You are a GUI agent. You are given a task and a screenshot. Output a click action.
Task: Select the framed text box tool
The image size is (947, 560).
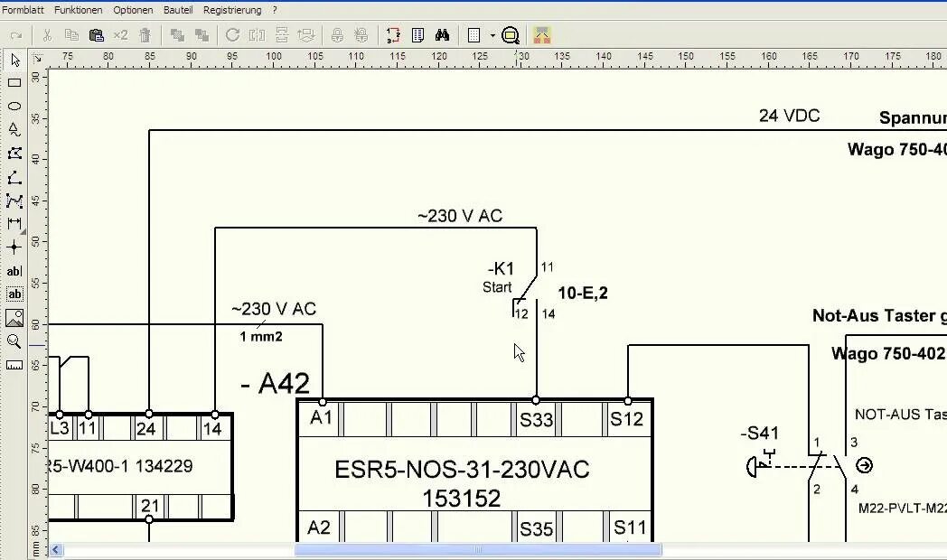point(14,294)
